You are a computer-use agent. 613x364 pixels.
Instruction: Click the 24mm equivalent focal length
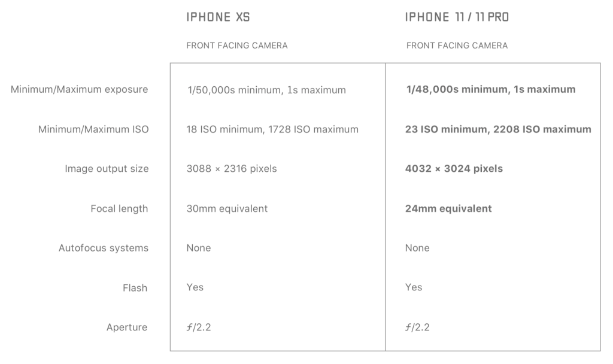[448, 209]
